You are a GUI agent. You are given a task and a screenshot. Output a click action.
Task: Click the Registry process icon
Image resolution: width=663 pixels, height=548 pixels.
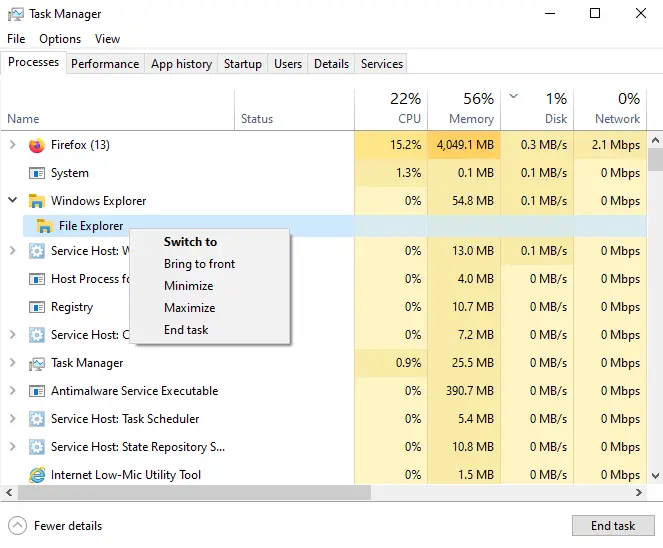pos(37,307)
